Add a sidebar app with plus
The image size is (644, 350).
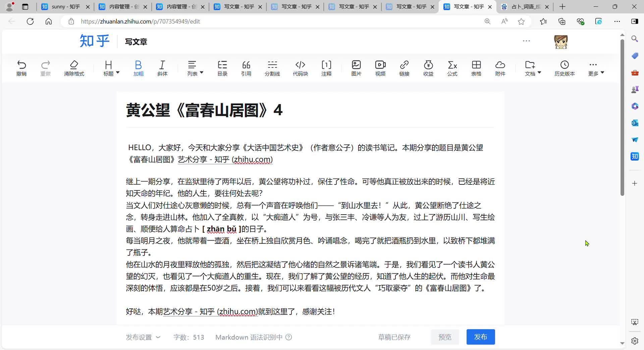pyautogui.click(x=635, y=183)
